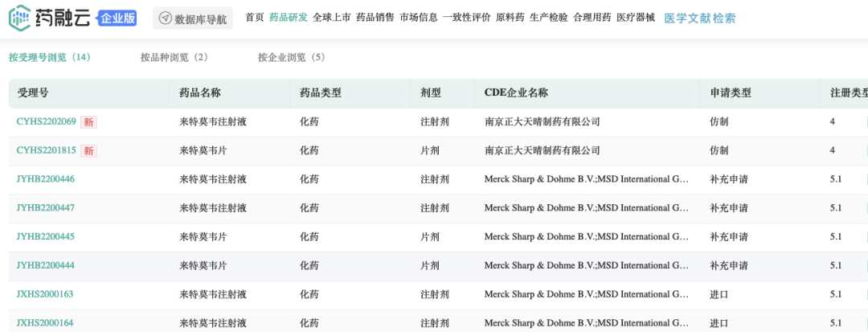Open the 一致性评价 menu item
Image resolution: width=868 pixels, height=332 pixels.
pos(466,17)
